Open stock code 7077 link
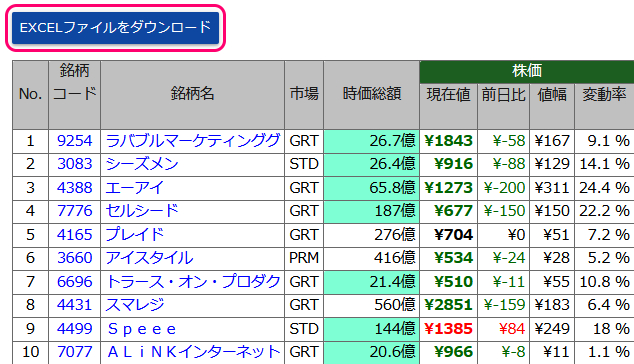 pyautogui.click(x=74, y=351)
